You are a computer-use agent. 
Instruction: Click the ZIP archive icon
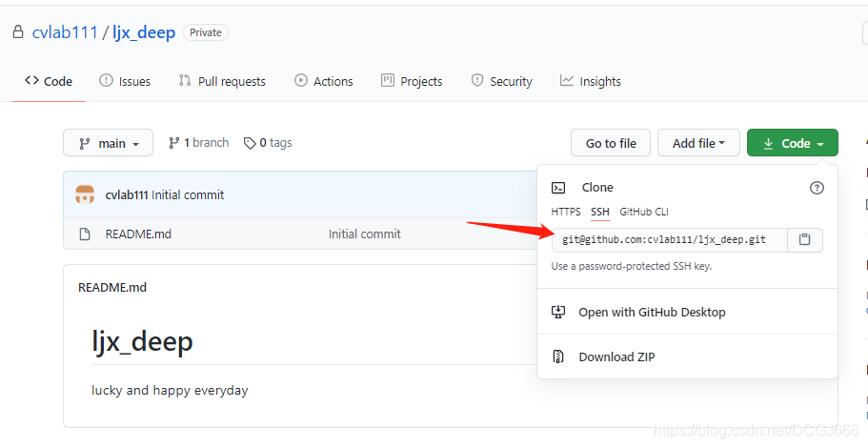click(x=558, y=356)
